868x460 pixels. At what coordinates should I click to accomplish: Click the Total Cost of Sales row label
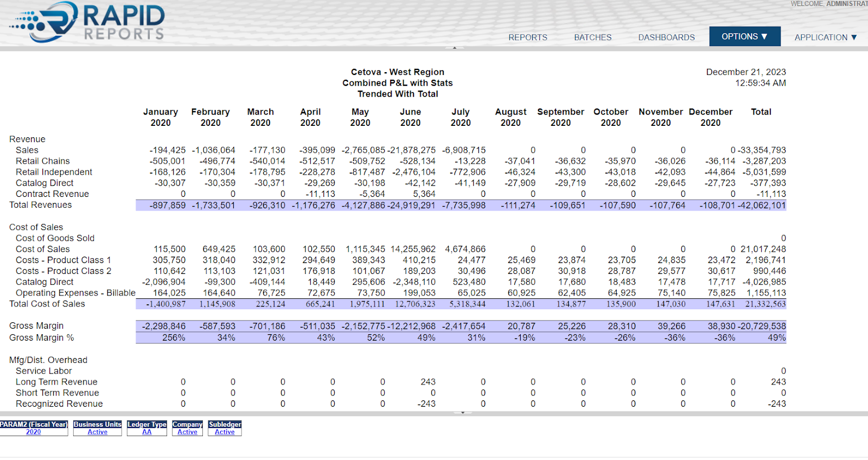(47, 304)
